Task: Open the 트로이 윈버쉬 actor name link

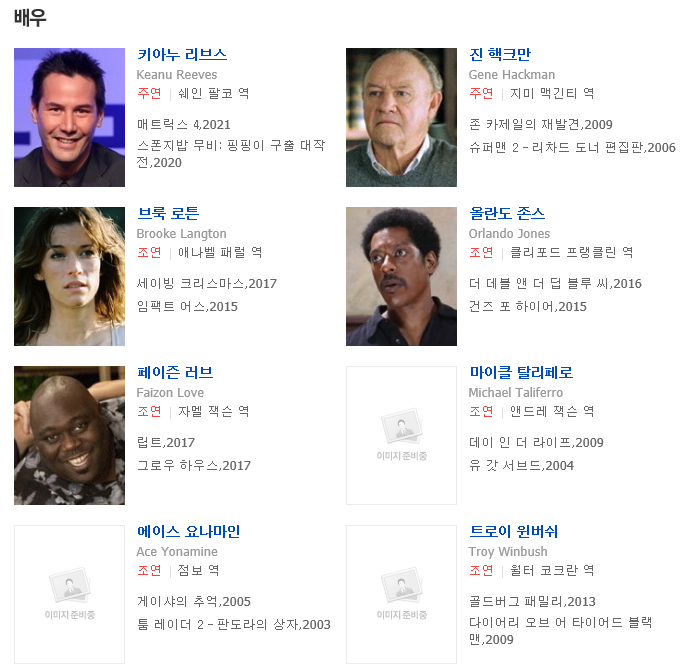Action: coord(514,532)
